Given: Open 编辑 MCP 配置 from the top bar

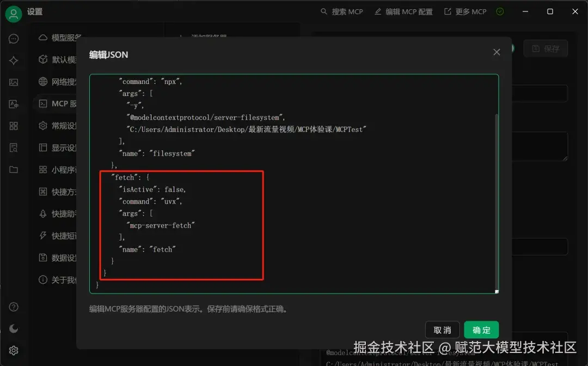Looking at the screenshot, I should point(403,11).
